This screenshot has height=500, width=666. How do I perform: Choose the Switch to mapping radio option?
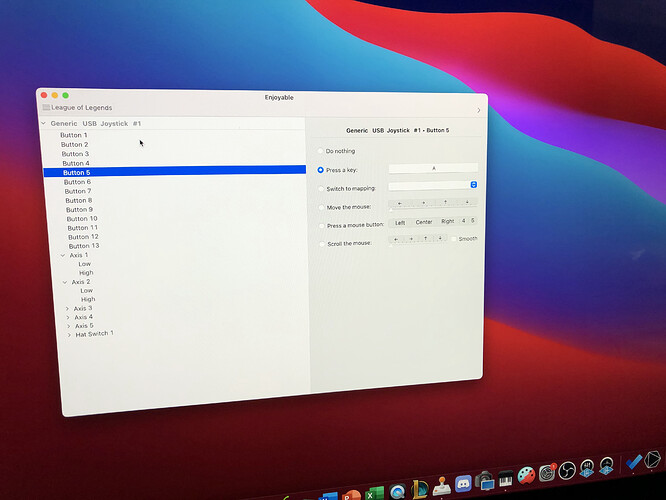tap(321, 189)
